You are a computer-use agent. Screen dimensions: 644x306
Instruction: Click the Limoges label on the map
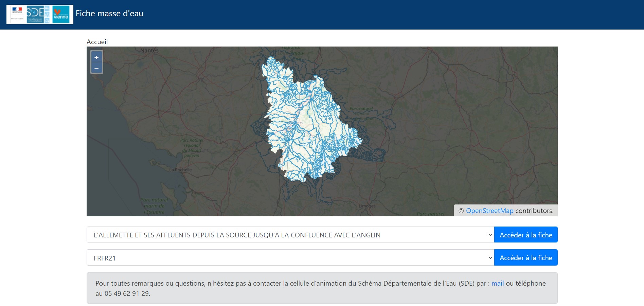367,206
